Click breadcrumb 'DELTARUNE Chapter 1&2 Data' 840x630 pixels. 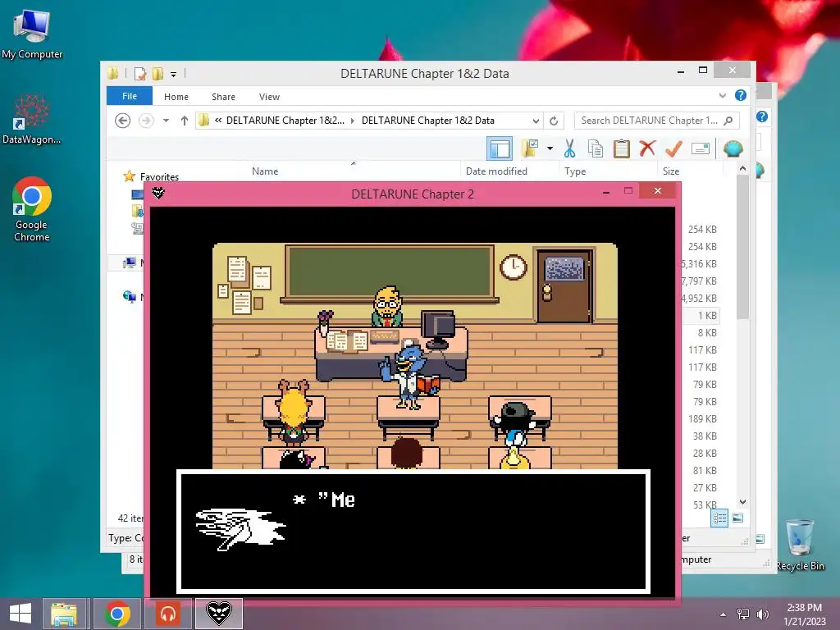click(428, 121)
